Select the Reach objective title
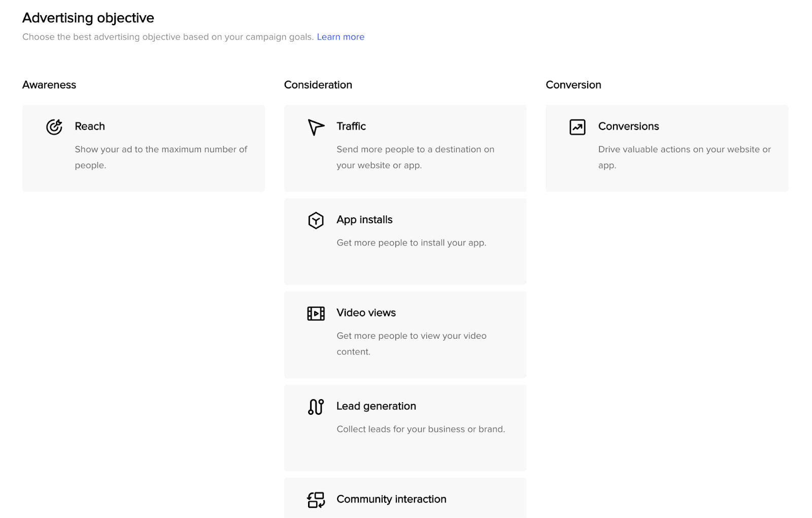This screenshot has height=518, width=812. tap(90, 126)
